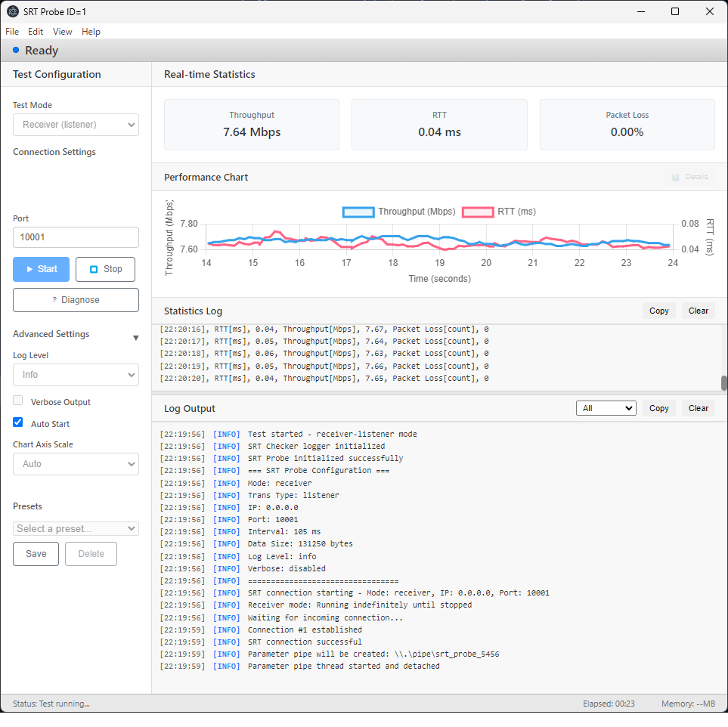The height and width of the screenshot is (727, 728).
Task: Click the 22:20:20 statistics log row
Action: coord(324,379)
